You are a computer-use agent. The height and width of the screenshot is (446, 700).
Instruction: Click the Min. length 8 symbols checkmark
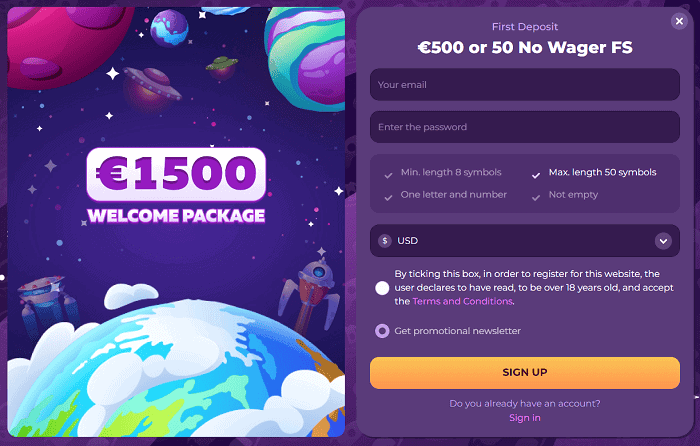coord(388,173)
